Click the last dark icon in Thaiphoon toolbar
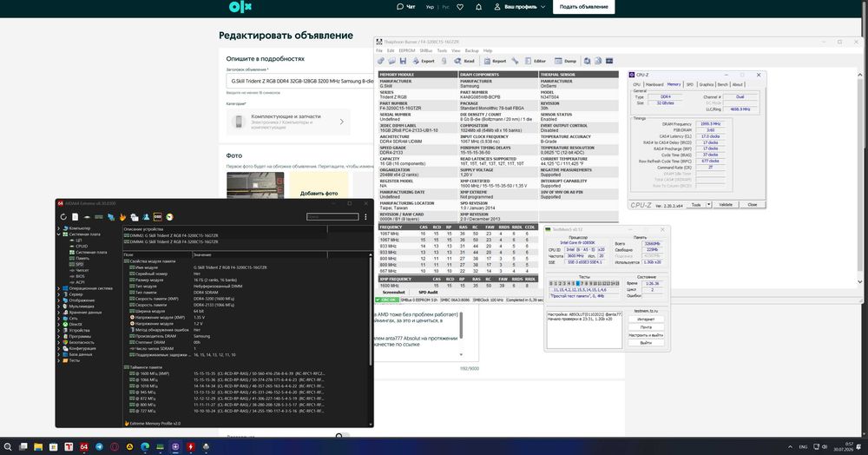 point(609,61)
